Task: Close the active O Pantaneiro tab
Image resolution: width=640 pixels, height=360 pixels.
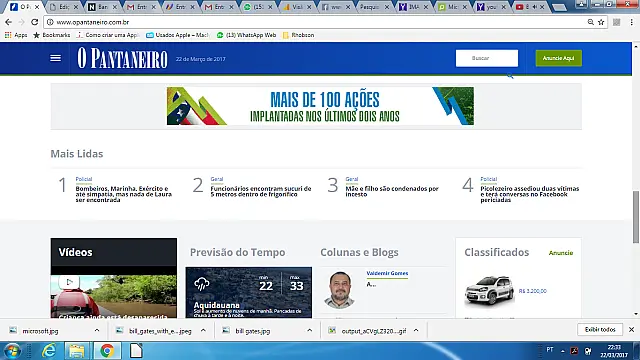Action: [x=37, y=7]
